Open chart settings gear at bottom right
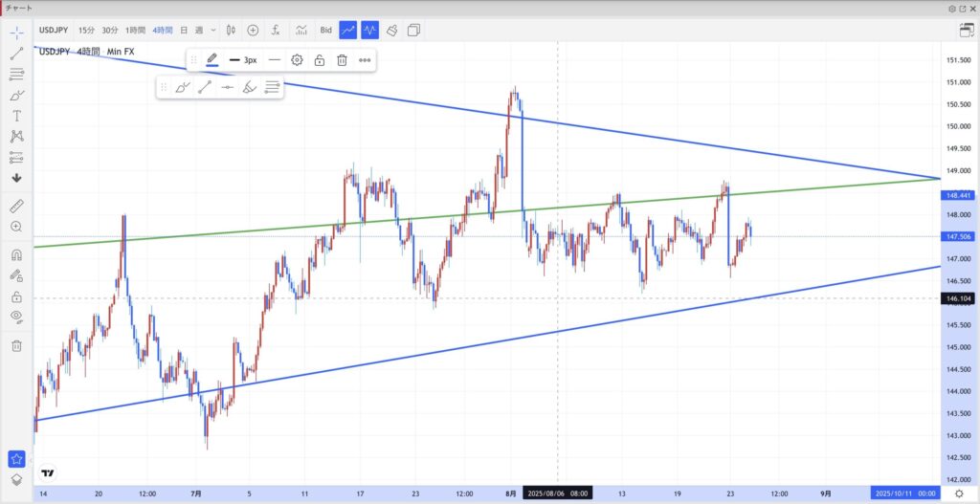The width and height of the screenshot is (980, 504). tap(959, 493)
